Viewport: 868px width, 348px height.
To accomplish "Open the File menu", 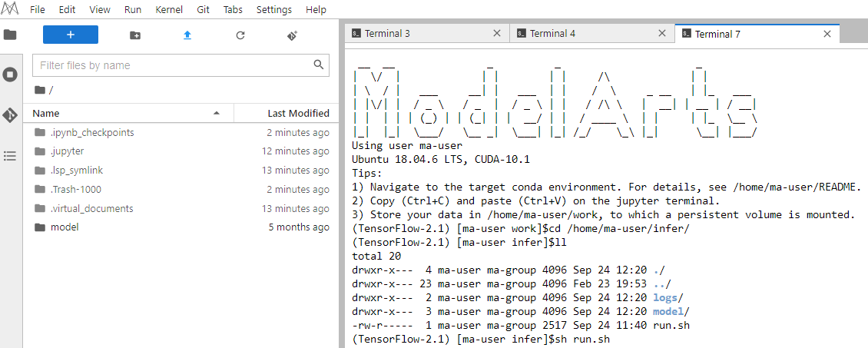I will point(38,10).
